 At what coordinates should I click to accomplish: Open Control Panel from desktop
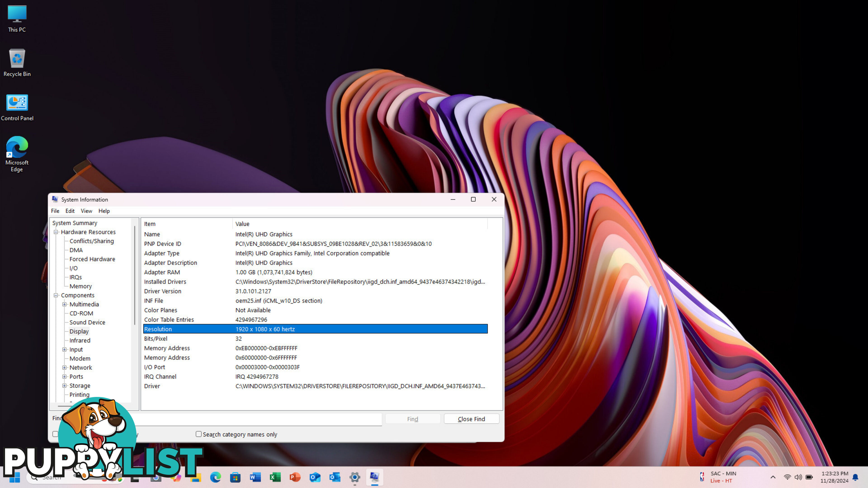[17, 103]
